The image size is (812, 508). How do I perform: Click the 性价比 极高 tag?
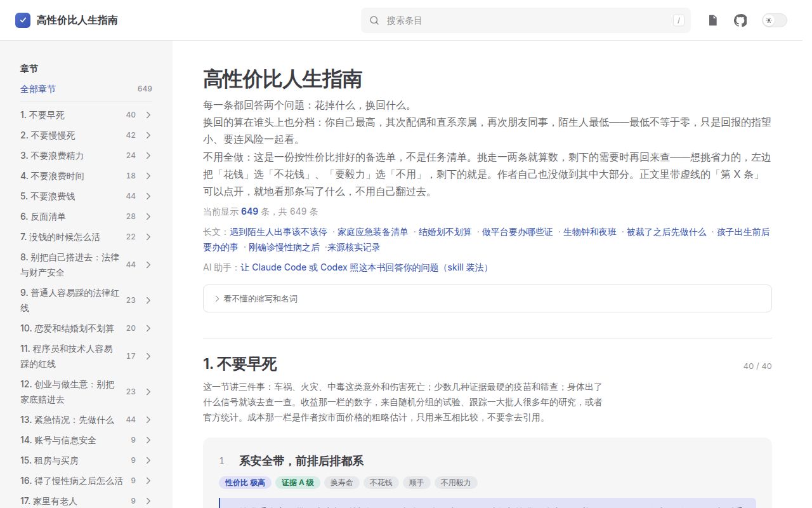(x=245, y=483)
